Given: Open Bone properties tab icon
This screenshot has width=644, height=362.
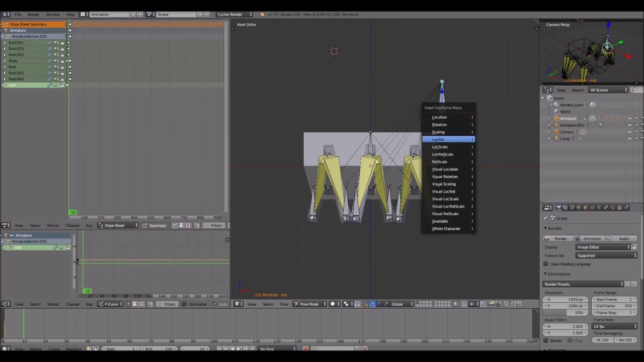Looking at the screenshot, I should (606, 208).
